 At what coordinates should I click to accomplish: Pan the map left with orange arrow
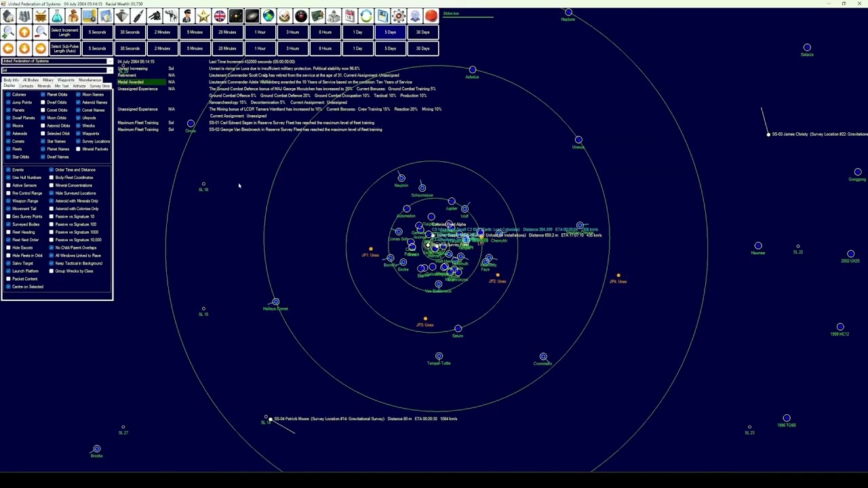8,48
